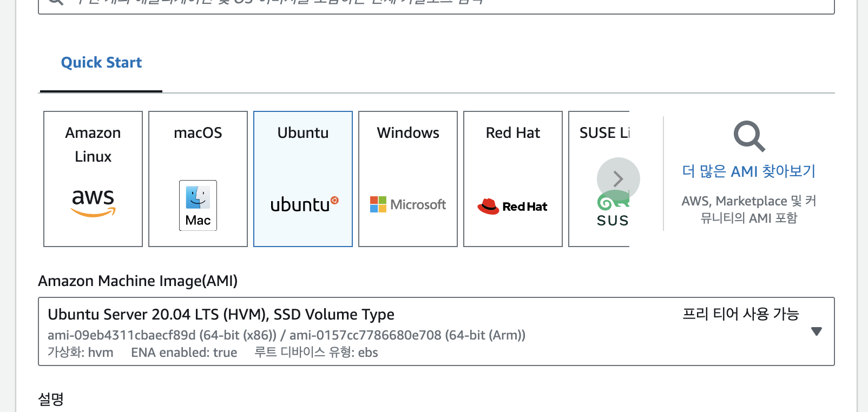Viewport: 868px width, 412px height.
Task: Choose the macOS AMI card
Action: tap(198, 179)
